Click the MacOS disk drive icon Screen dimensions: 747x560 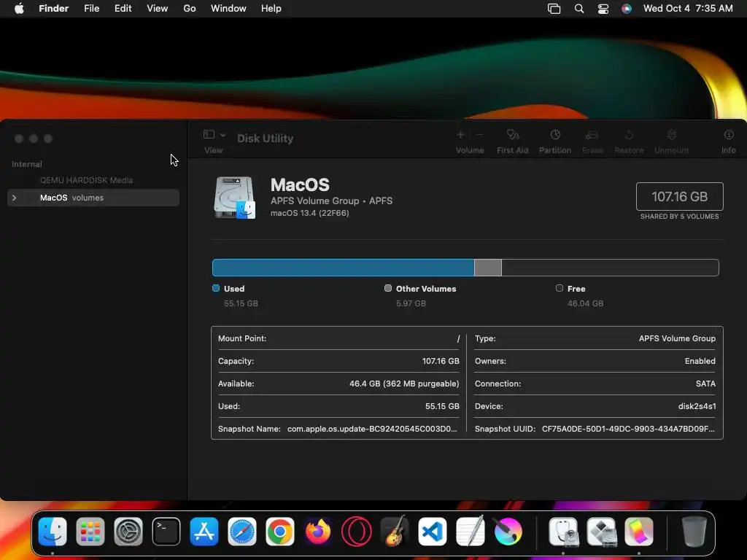pos(234,197)
